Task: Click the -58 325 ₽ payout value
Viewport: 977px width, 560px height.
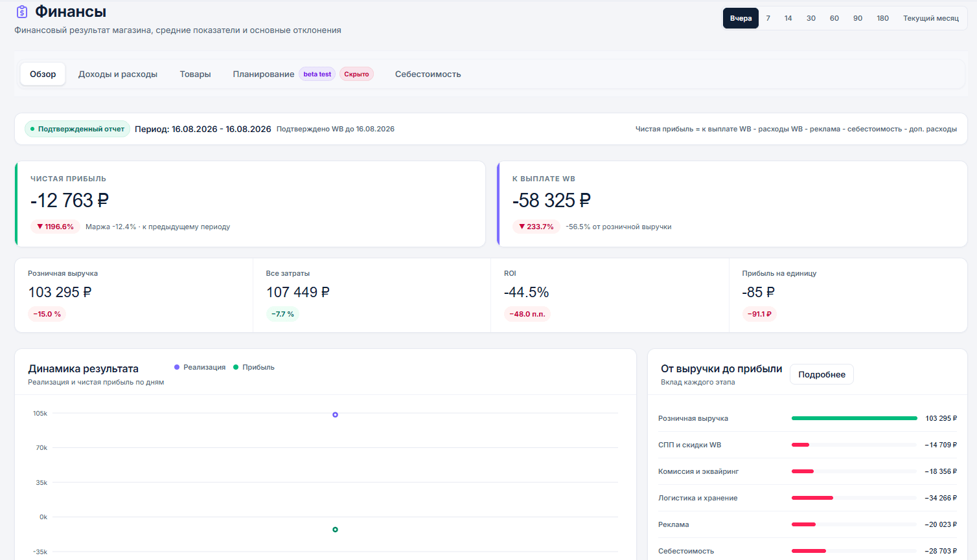Action: coord(551,201)
